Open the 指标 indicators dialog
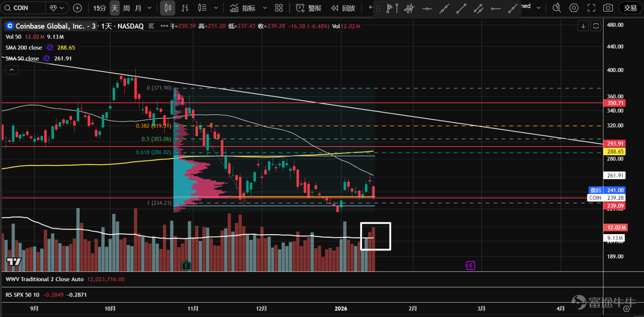 coord(243,8)
